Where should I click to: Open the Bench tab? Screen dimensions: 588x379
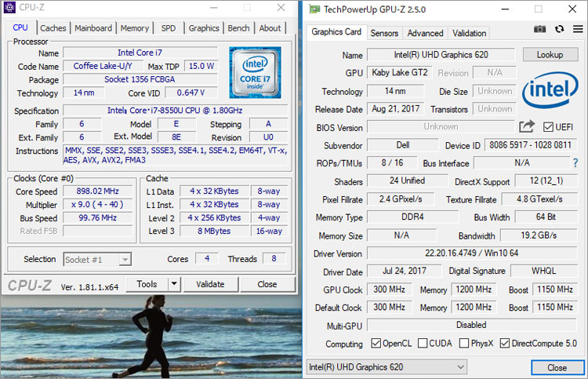point(238,28)
